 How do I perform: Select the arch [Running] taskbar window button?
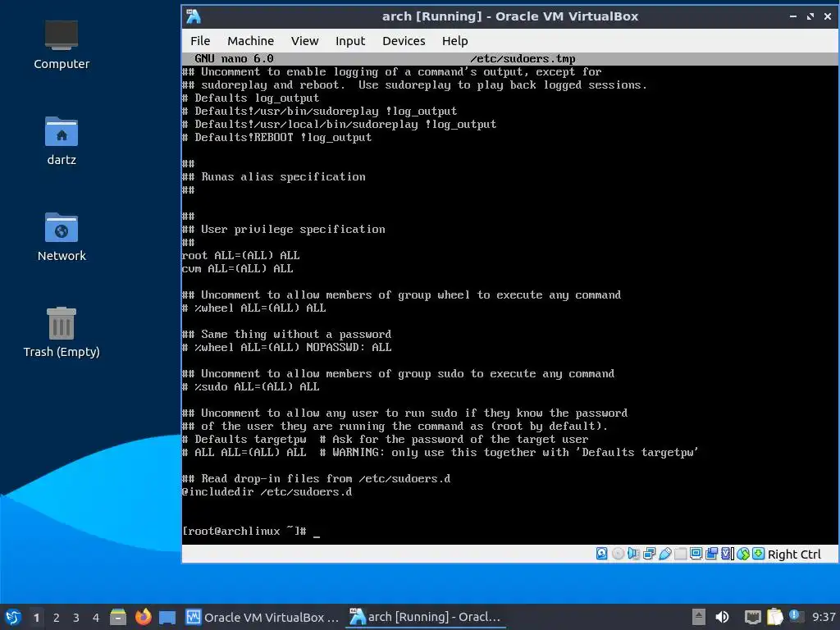coord(426,617)
